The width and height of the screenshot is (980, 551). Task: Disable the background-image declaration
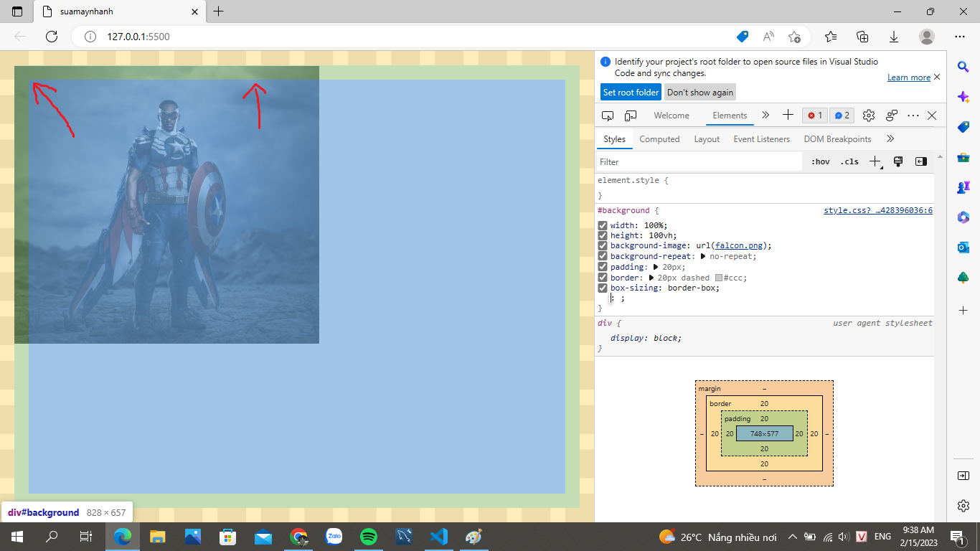coord(603,245)
